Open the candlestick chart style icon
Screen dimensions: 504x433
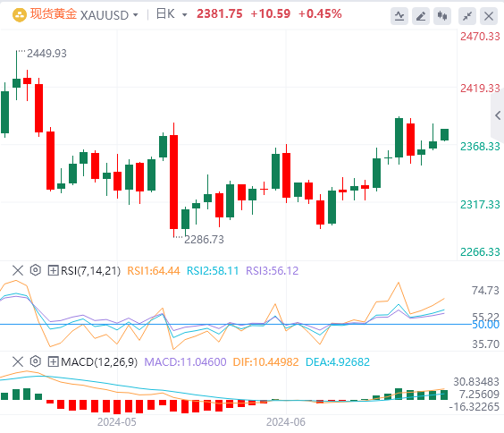[x=442, y=16]
